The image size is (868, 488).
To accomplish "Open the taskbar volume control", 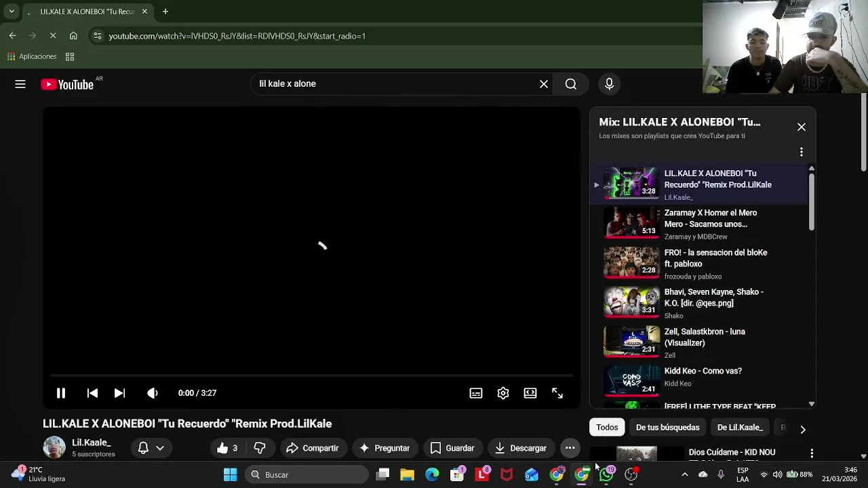I will 777,474.
